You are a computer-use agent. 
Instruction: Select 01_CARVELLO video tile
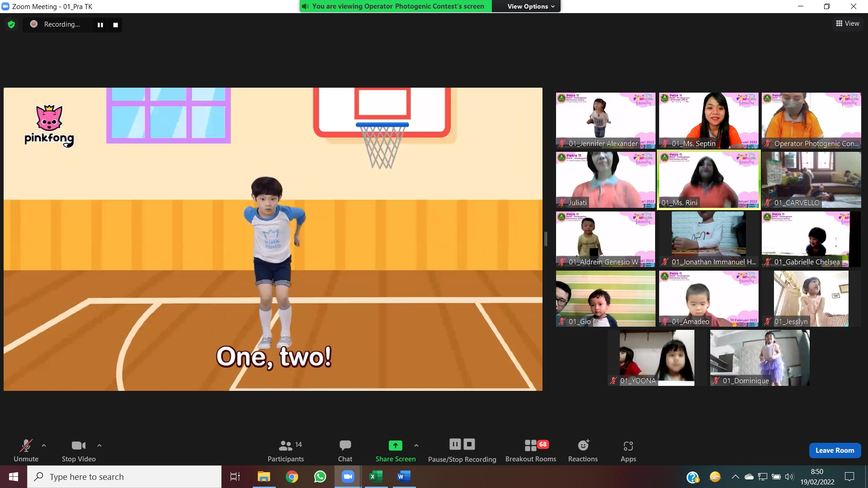pyautogui.click(x=811, y=180)
